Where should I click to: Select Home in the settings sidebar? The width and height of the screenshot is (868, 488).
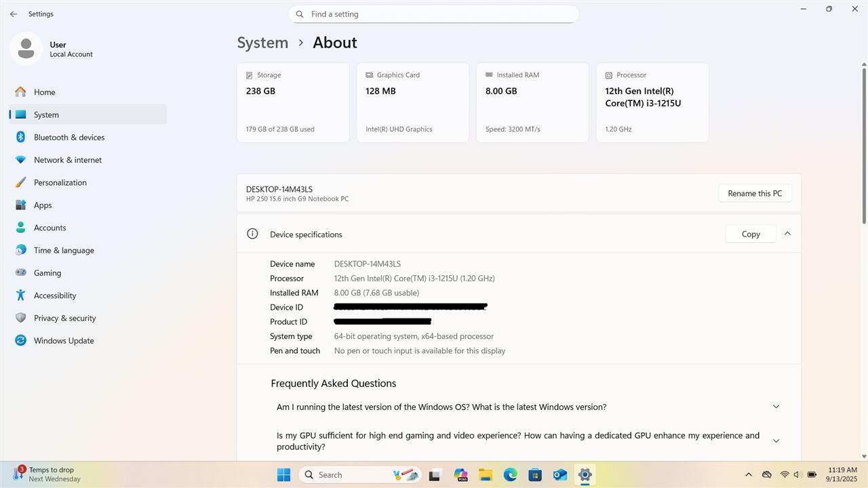88,92
